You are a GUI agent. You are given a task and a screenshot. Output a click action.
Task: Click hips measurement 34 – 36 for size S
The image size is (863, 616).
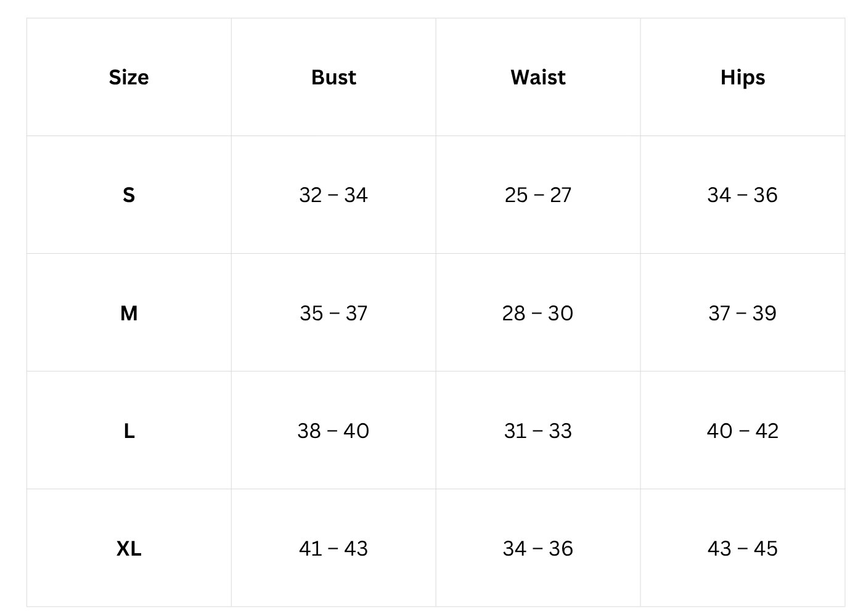pyautogui.click(x=743, y=195)
